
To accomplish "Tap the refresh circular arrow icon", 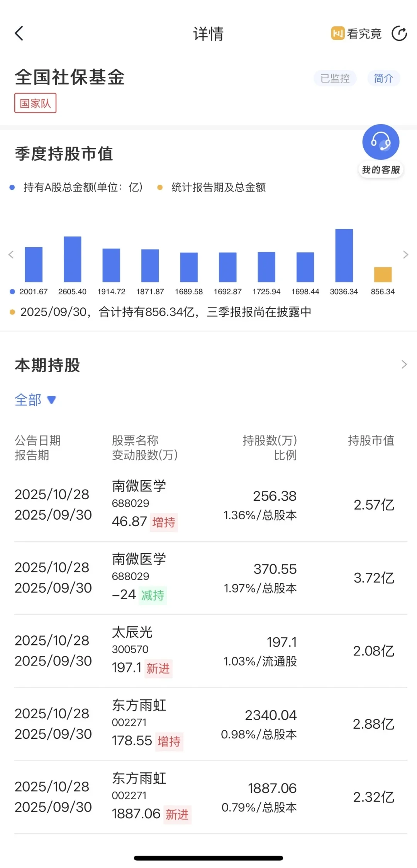I will (x=399, y=34).
